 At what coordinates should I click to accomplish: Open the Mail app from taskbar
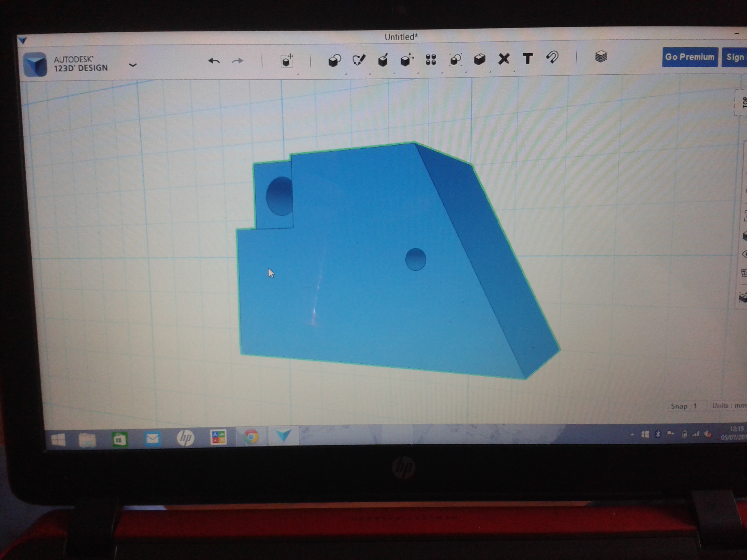coord(153,438)
